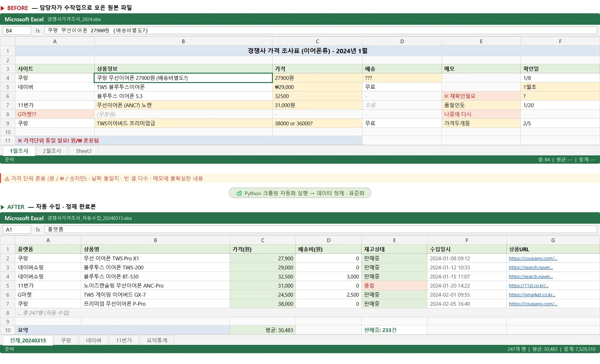The height and width of the screenshot is (364, 600).
Task: Select the cell reading 38000 or 36000?
Action: click(x=317, y=123)
